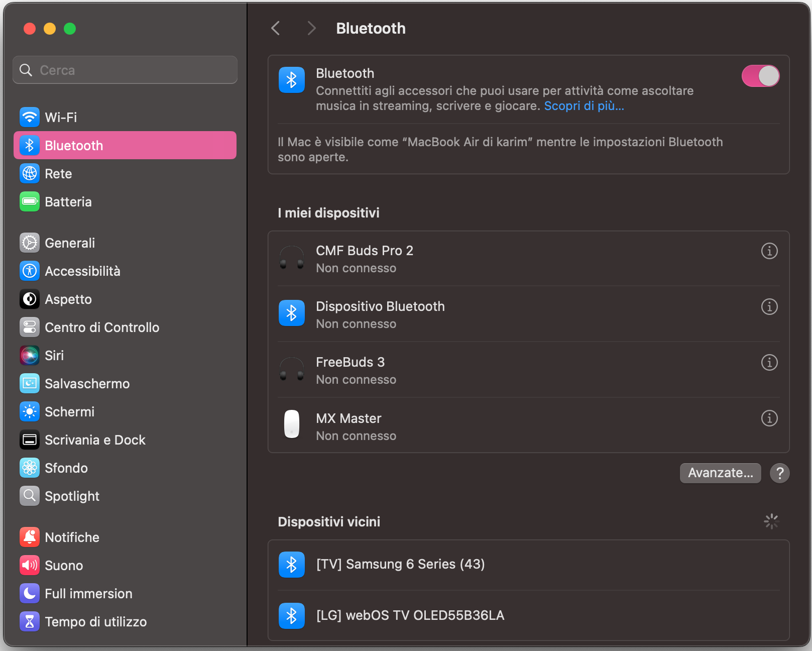Click the Tempo di utilizzo hourglass icon
This screenshot has width=812, height=651.
pyautogui.click(x=30, y=621)
